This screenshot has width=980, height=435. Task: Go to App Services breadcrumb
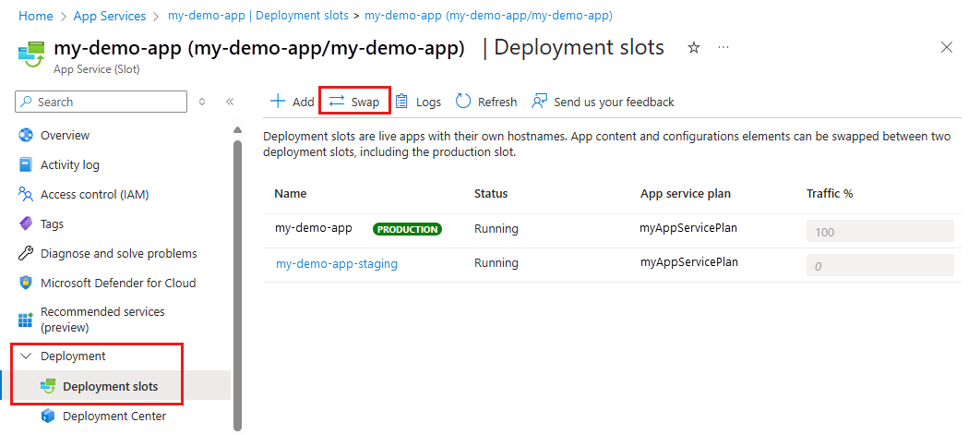110,16
